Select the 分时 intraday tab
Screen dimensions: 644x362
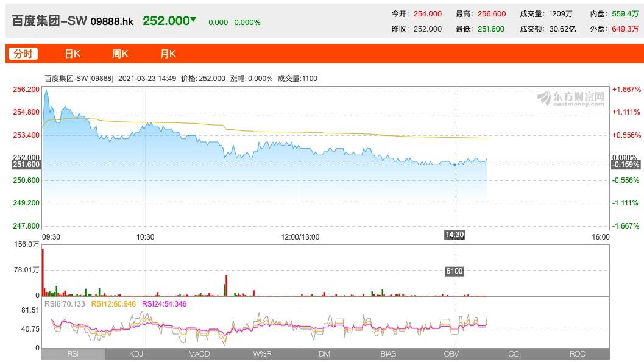(x=23, y=54)
